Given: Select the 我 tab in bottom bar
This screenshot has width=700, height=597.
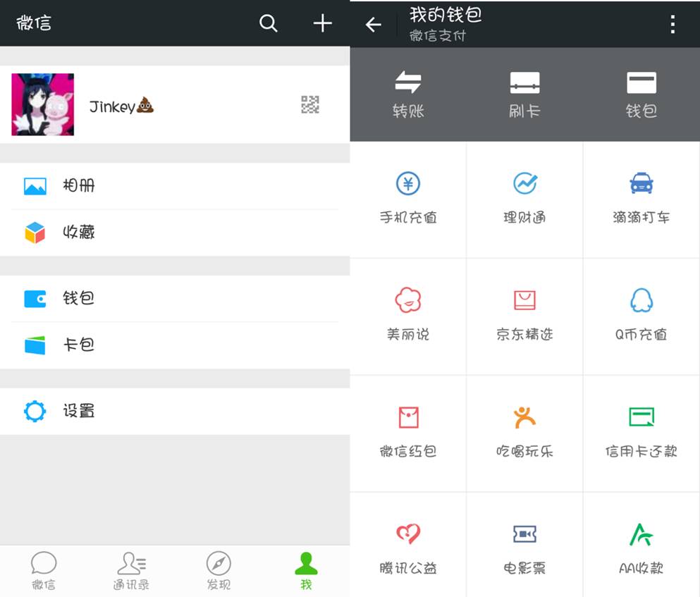Looking at the screenshot, I should click(306, 571).
